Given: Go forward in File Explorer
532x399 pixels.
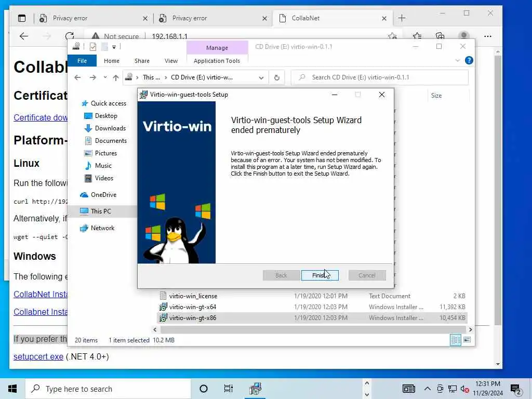Looking at the screenshot, I should pos(92,77).
